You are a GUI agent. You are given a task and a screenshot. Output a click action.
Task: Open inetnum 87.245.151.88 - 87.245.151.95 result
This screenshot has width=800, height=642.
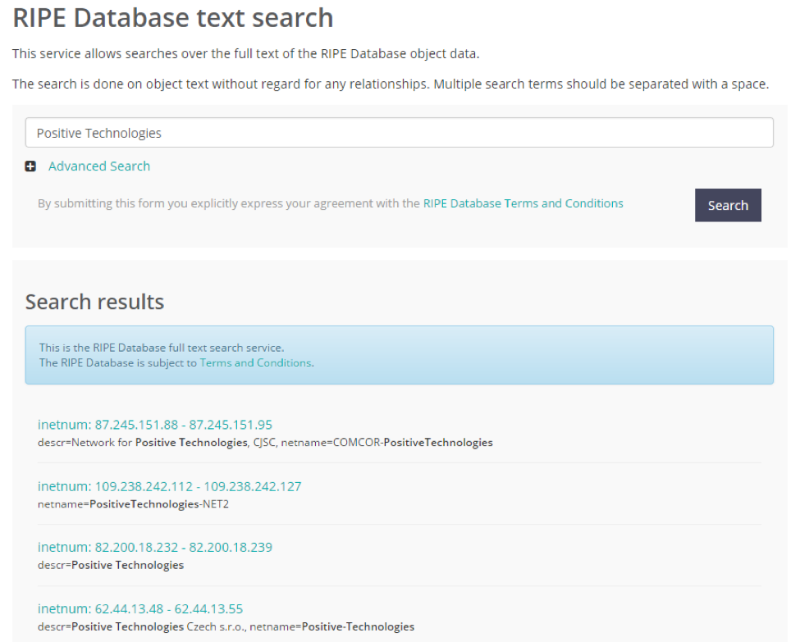click(155, 424)
